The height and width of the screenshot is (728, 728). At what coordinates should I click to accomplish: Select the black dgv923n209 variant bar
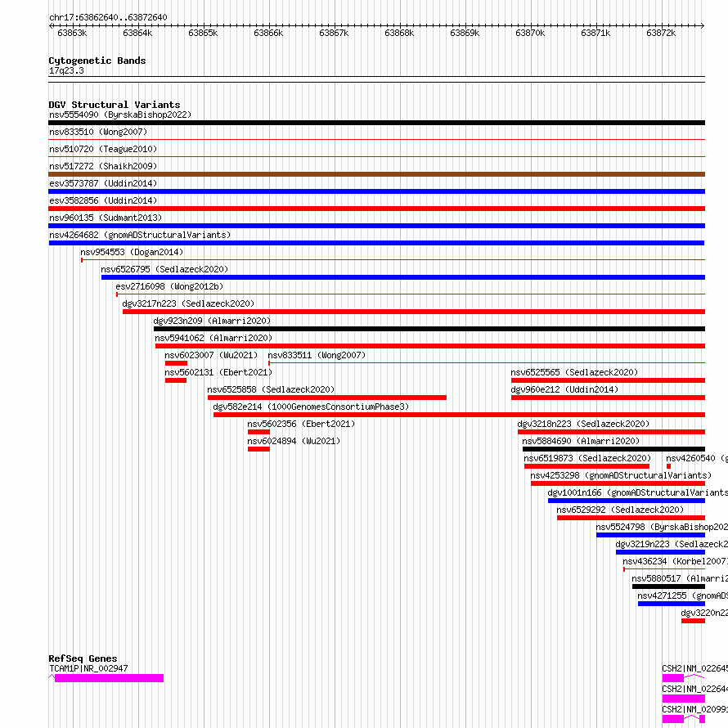click(429, 329)
